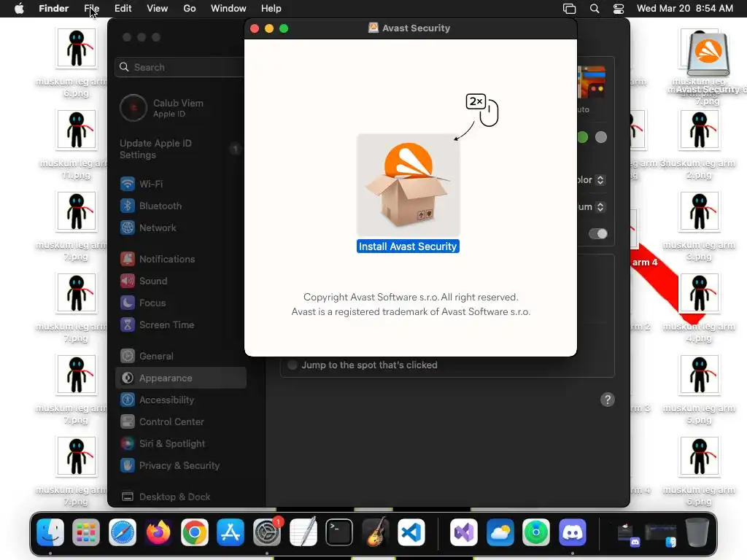This screenshot has width=747, height=560.
Task: Open Network settings in the sidebar
Action: [x=181, y=227]
